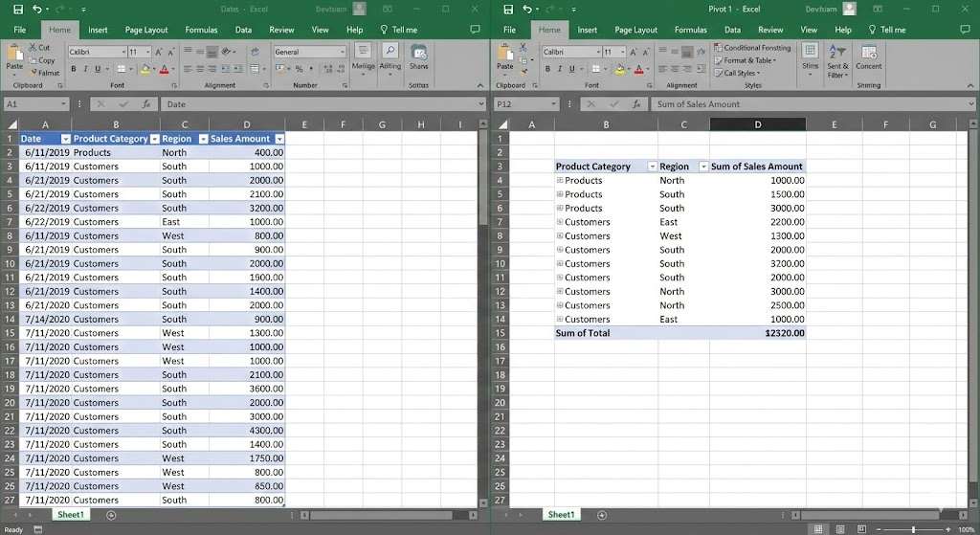Image resolution: width=980 pixels, height=535 pixels.
Task: Open the General number format dropdown
Action: [x=342, y=52]
